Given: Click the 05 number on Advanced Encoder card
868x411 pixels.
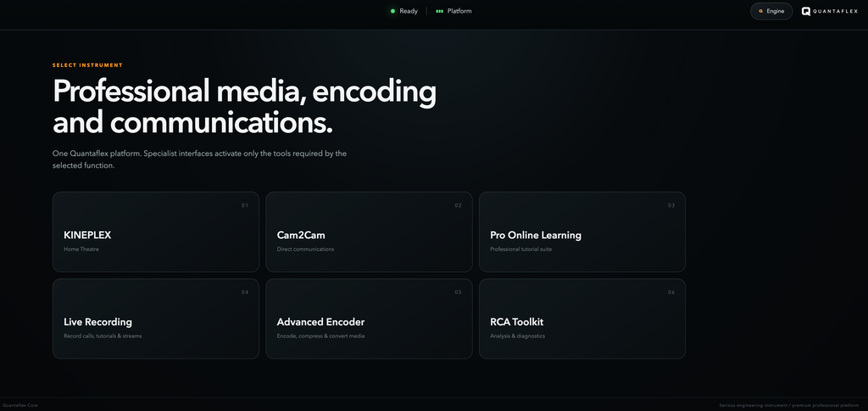Looking at the screenshot, I should [458, 292].
